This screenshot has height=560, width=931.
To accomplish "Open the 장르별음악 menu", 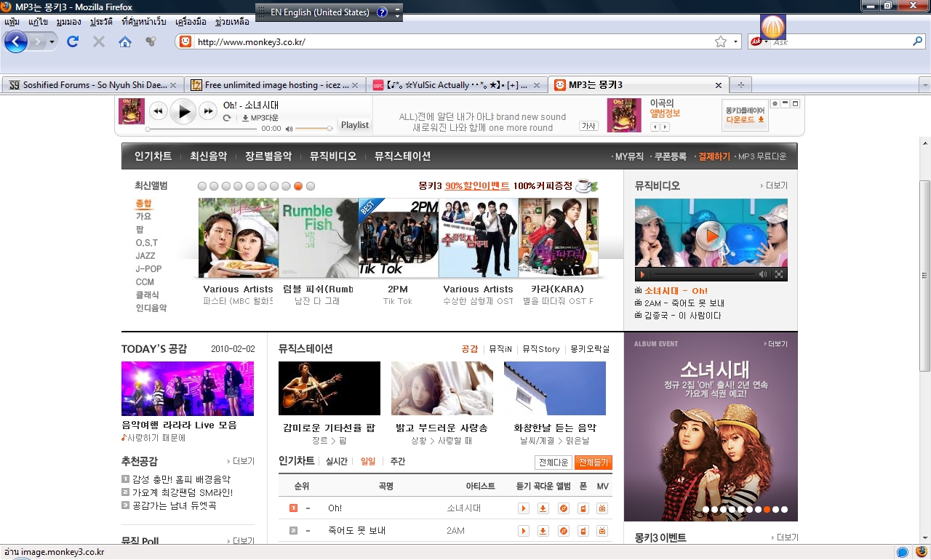I will (268, 156).
